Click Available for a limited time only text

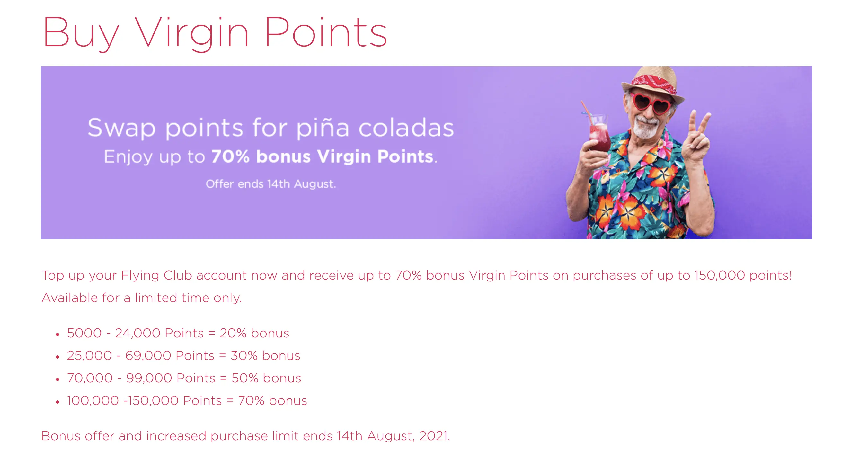tap(142, 298)
